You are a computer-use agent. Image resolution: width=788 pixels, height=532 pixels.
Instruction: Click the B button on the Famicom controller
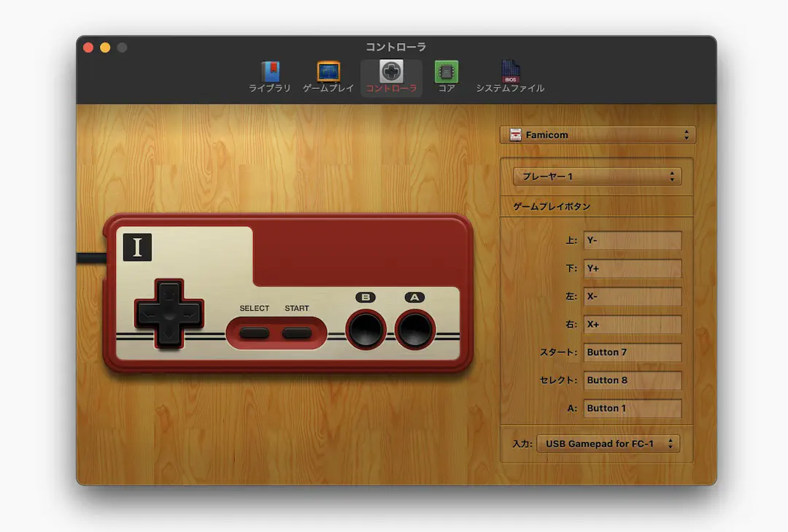[366, 330]
